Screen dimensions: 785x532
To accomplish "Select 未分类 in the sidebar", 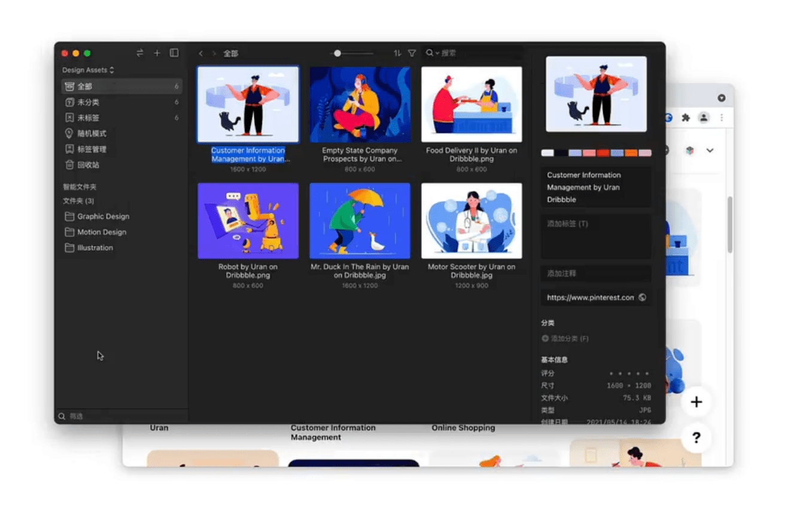I will (x=88, y=102).
